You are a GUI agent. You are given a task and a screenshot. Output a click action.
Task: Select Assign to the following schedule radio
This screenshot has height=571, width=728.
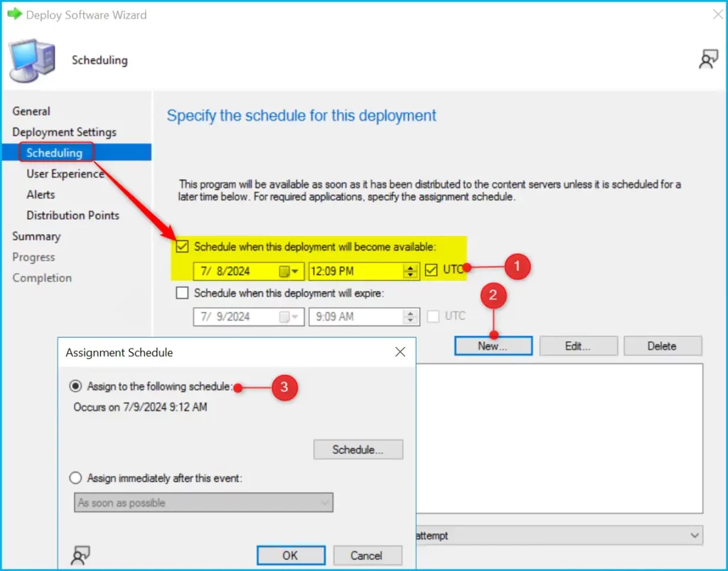coord(75,386)
